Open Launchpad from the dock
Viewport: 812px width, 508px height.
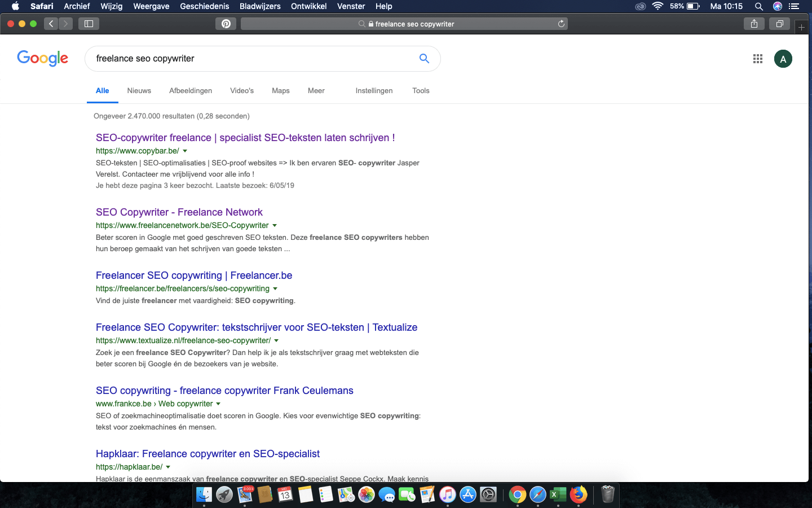point(224,495)
